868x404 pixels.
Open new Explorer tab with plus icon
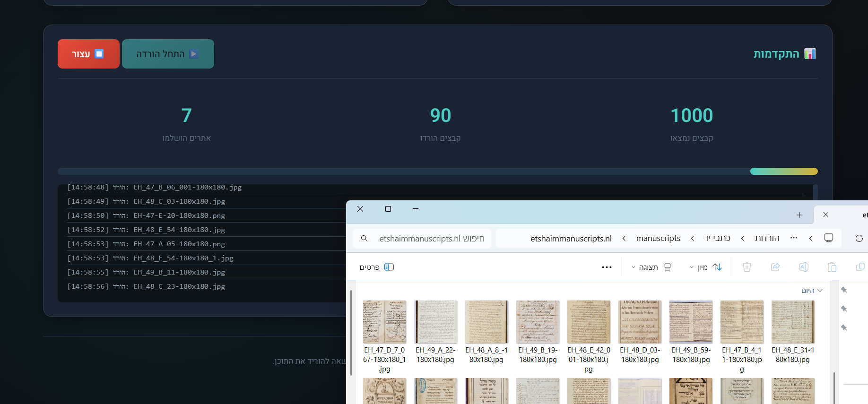point(799,215)
